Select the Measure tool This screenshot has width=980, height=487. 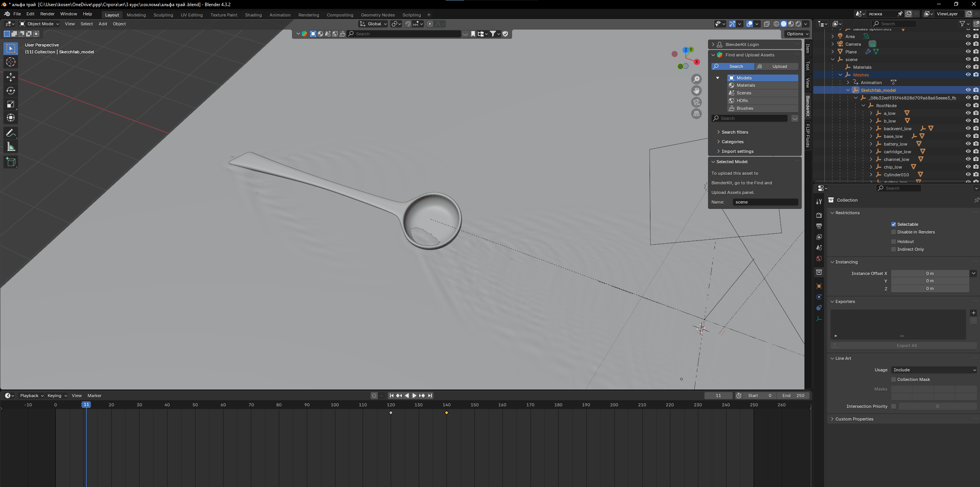[11, 147]
